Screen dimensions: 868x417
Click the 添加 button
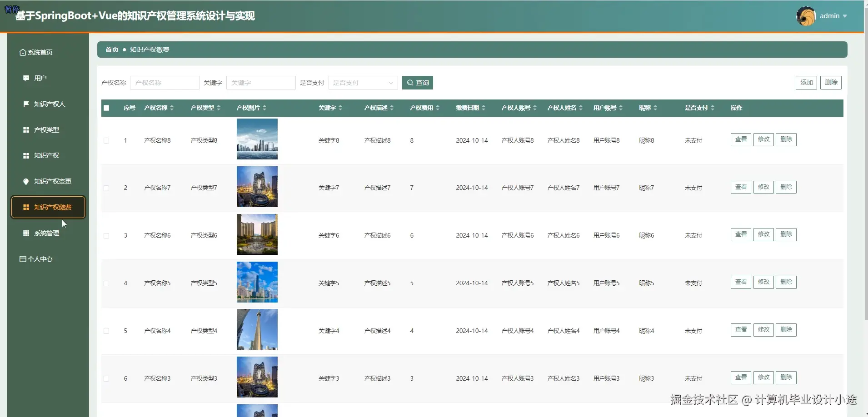(806, 82)
